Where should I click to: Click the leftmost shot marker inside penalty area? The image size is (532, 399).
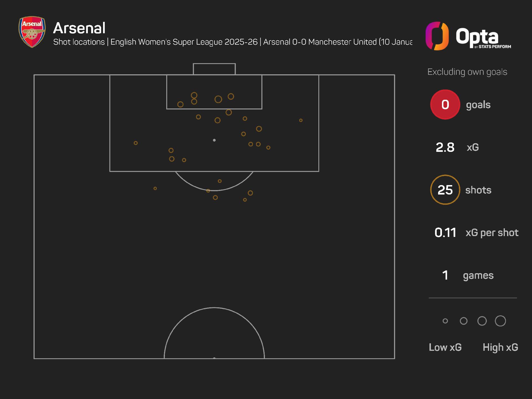point(136,143)
